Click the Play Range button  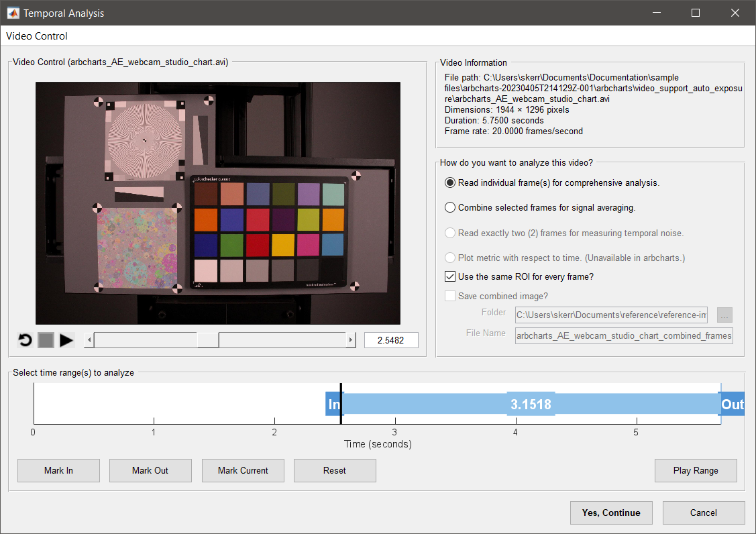tap(696, 470)
